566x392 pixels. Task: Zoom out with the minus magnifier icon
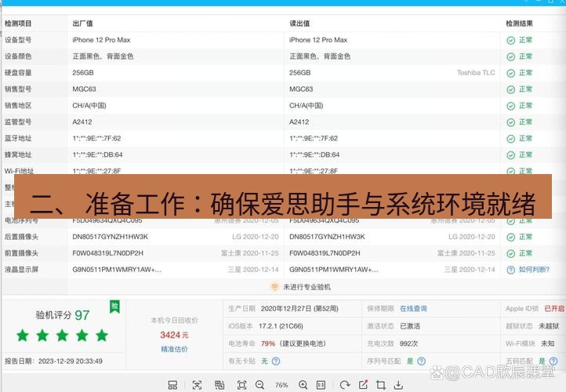point(260,385)
